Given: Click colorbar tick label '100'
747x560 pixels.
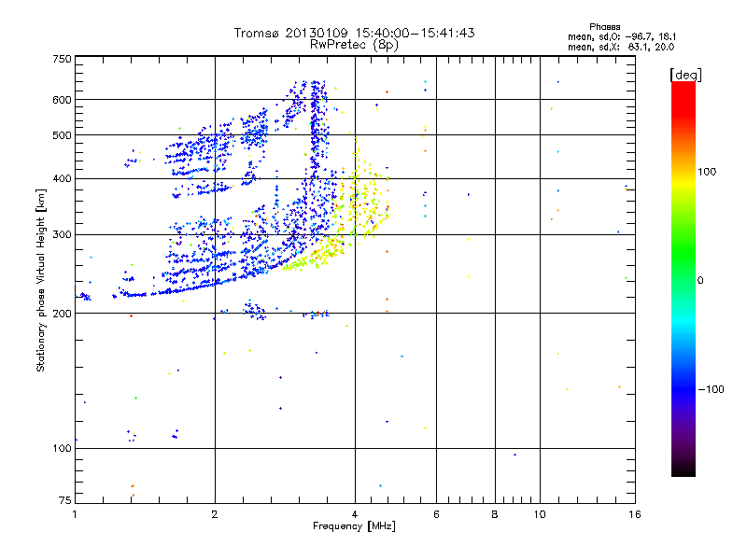Looking at the screenshot, I should point(707,172).
